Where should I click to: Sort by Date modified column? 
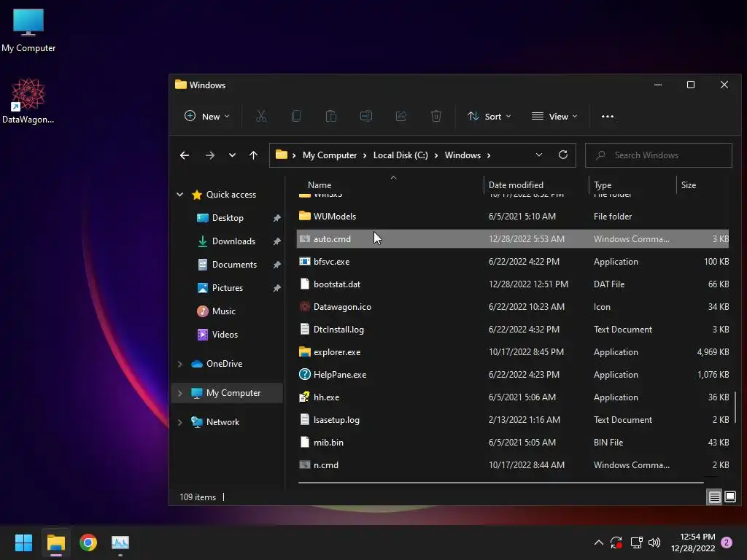point(516,185)
